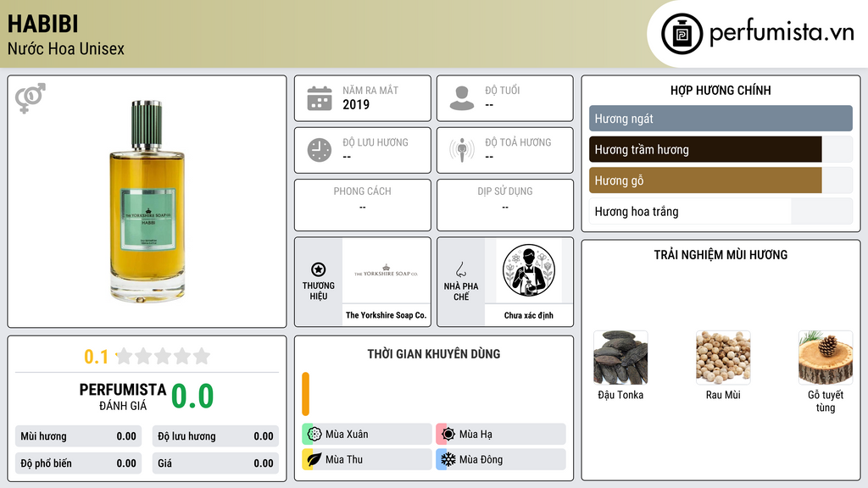Click the Hương trầm hương accord bar
The width and height of the screenshot is (868, 488).
(721, 149)
